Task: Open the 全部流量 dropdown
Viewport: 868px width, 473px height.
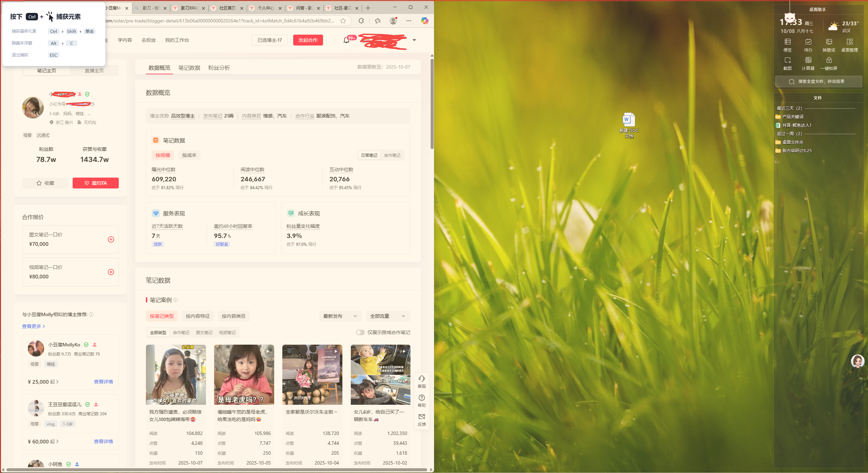Action: [388, 316]
